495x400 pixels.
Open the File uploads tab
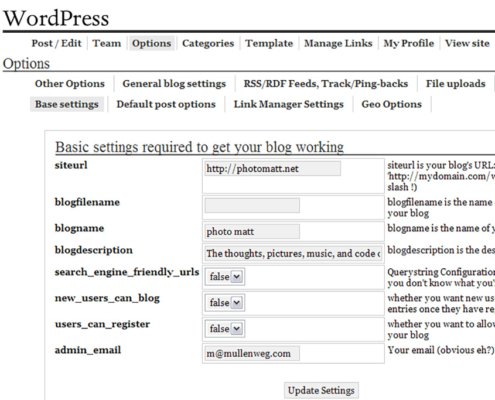click(455, 84)
